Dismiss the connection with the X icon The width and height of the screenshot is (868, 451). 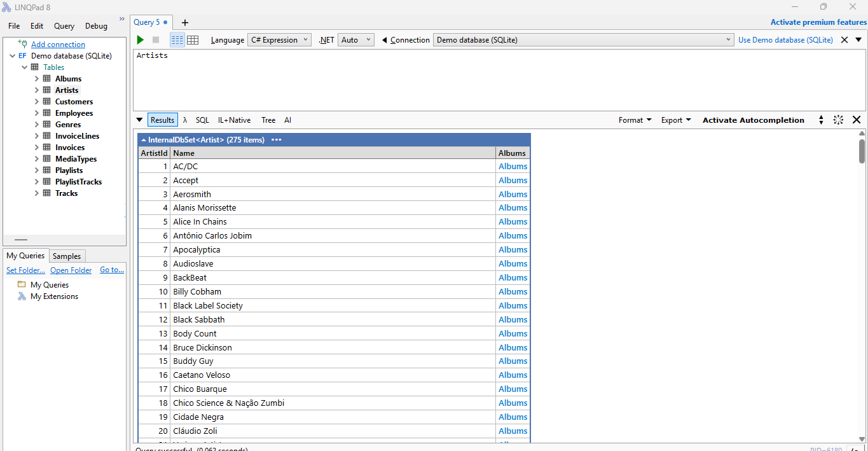tap(844, 39)
